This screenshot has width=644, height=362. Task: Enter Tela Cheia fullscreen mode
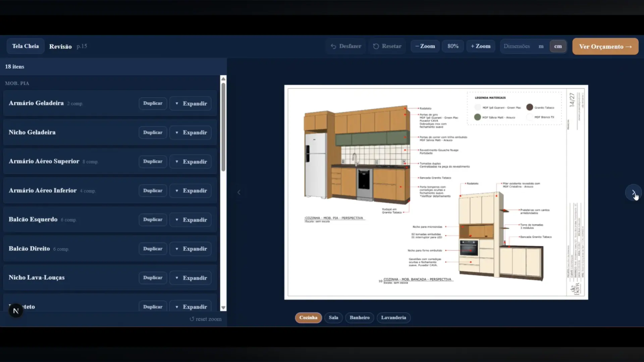coord(25,46)
